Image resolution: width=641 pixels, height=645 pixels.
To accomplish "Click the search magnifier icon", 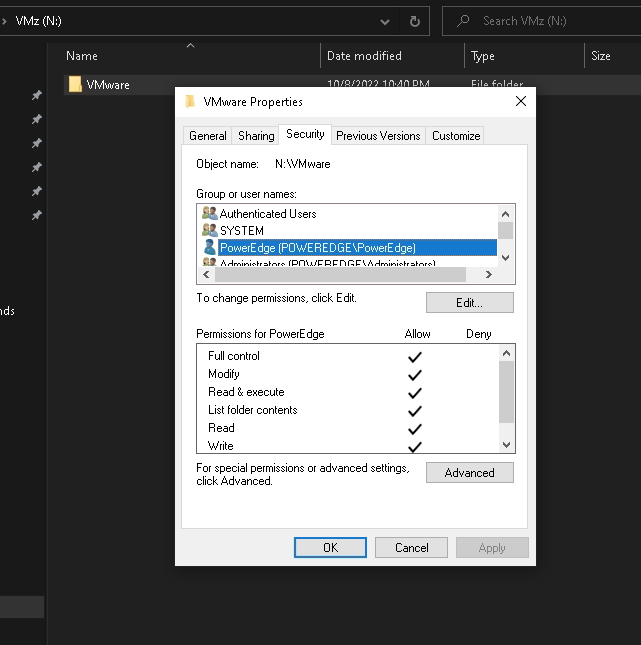I will pyautogui.click(x=463, y=21).
